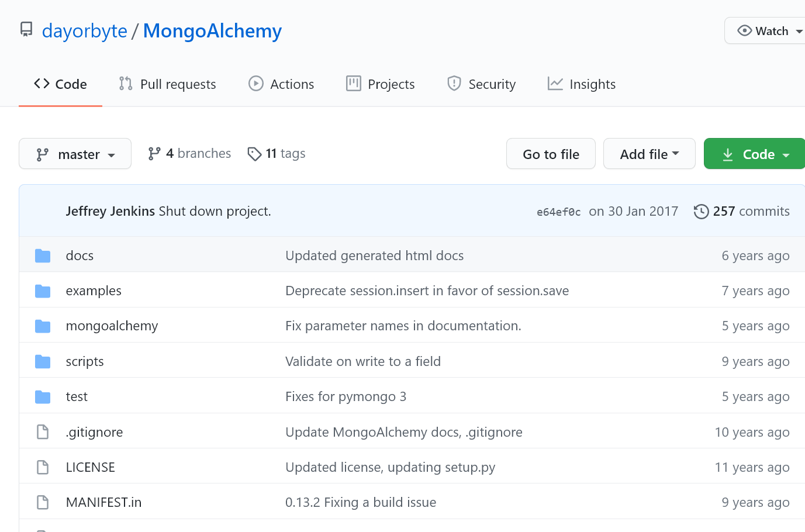Click the project board icon on Projects tab
The height and width of the screenshot is (532, 805).
[x=353, y=84]
